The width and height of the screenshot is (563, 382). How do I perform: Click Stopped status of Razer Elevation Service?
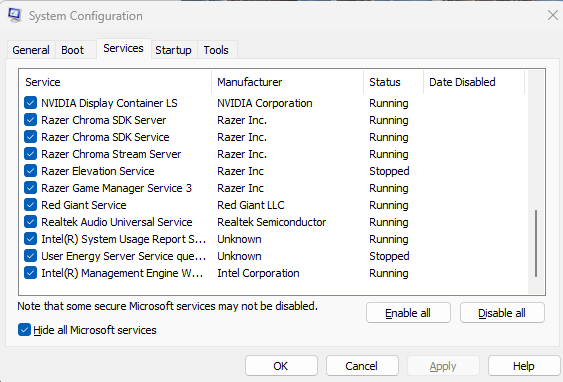coord(389,171)
